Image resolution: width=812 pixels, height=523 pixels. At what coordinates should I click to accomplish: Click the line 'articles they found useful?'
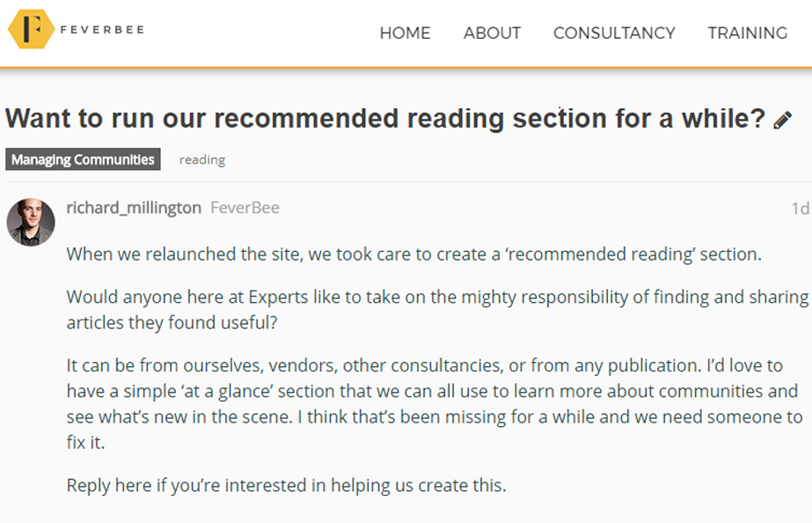[172, 323]
